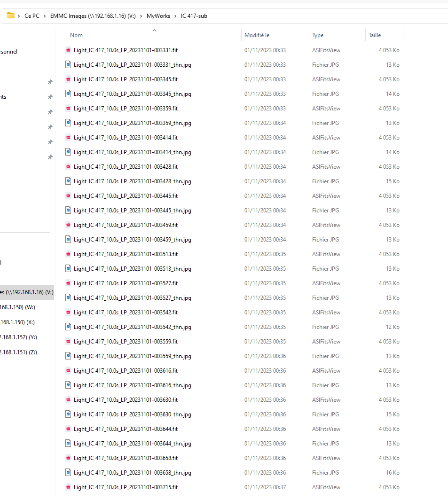Select file Light_IC 417_10.0s_LP_20231101-003644_thn.jpg
Image resolution: width=448 pixels, height=500 pixels.
coord(133,444)
